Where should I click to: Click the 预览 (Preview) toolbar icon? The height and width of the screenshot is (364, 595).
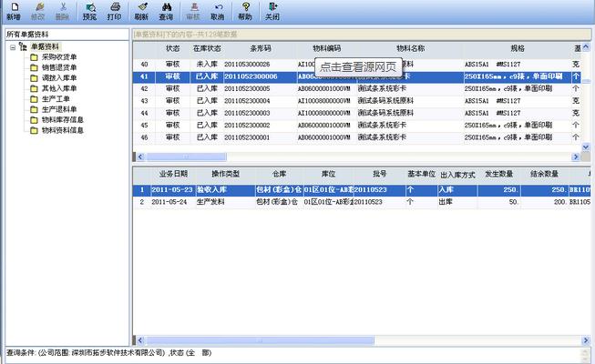[89, 11]
